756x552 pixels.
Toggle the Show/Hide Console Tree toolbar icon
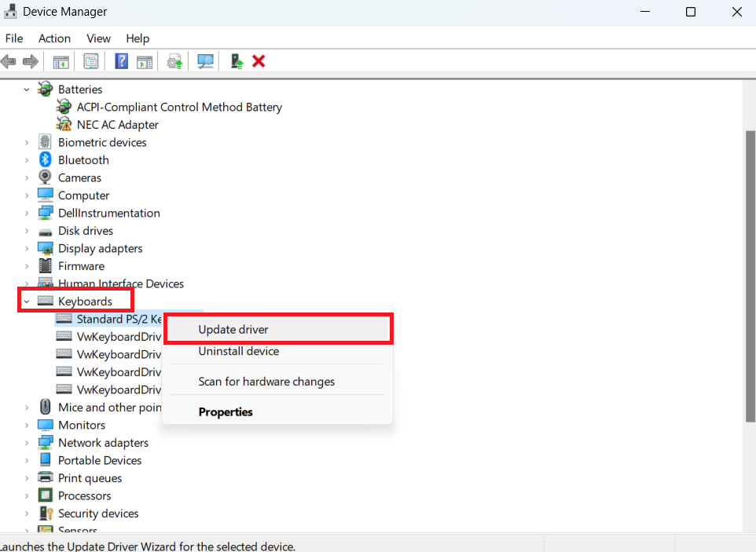61,62
